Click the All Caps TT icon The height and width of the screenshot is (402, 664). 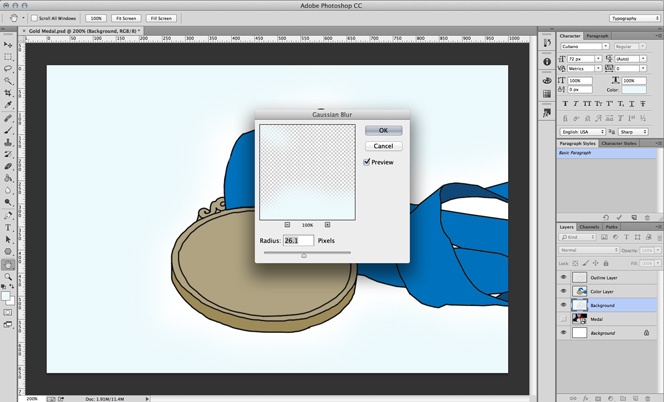coord(587,104)
